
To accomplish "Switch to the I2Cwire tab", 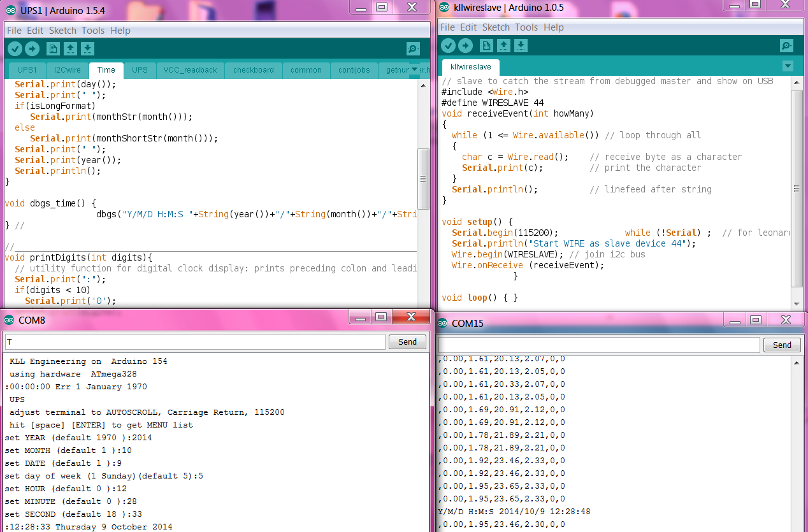I will [67, 70].
